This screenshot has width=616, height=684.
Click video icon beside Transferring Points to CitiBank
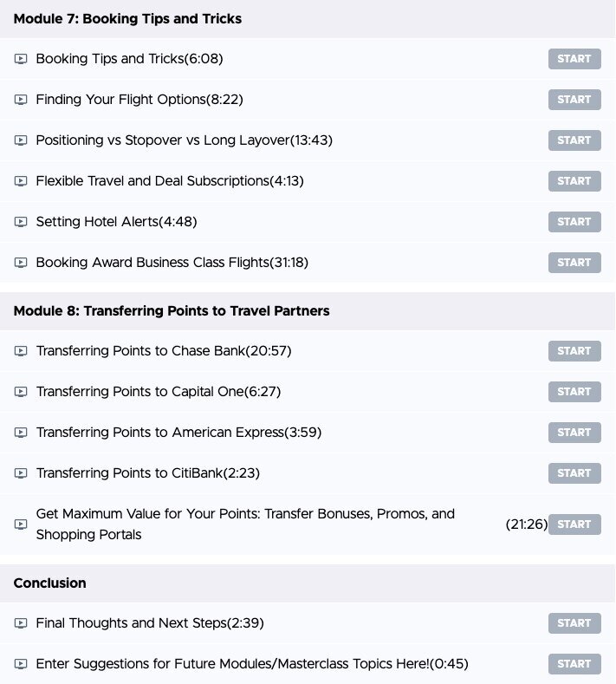coord(21,473)
